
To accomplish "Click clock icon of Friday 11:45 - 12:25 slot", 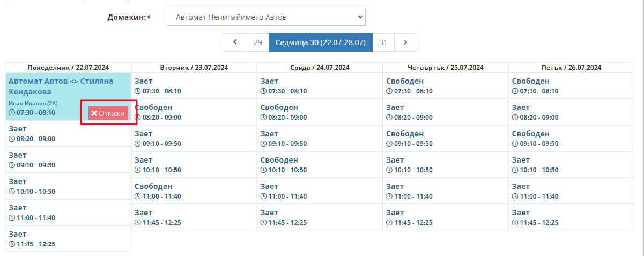I will pos(515,223).
